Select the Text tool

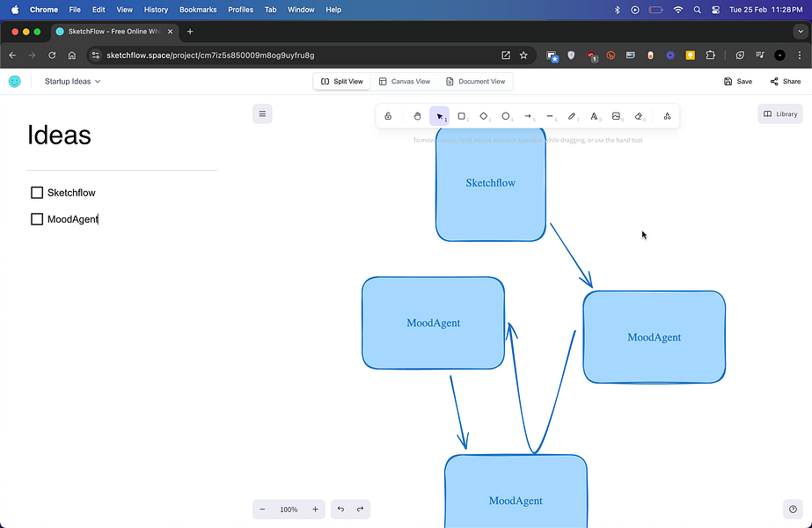click(x=594, y=116)
